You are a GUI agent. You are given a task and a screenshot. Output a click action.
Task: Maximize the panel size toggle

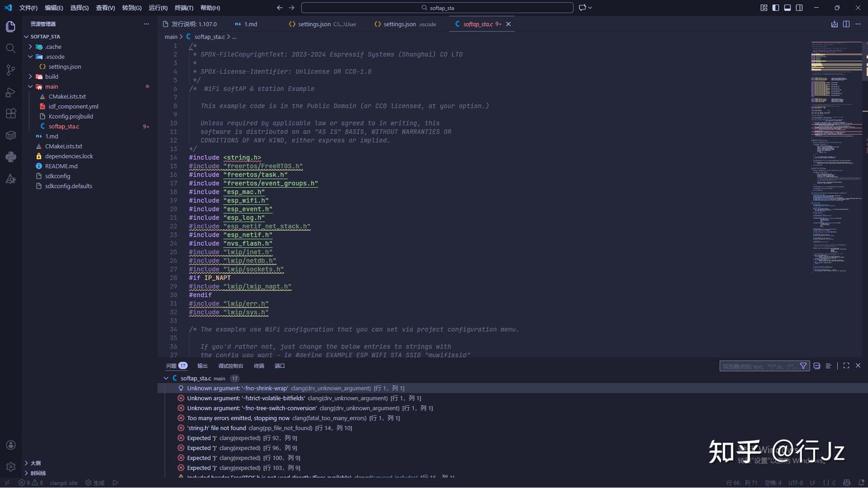[846, 366]
